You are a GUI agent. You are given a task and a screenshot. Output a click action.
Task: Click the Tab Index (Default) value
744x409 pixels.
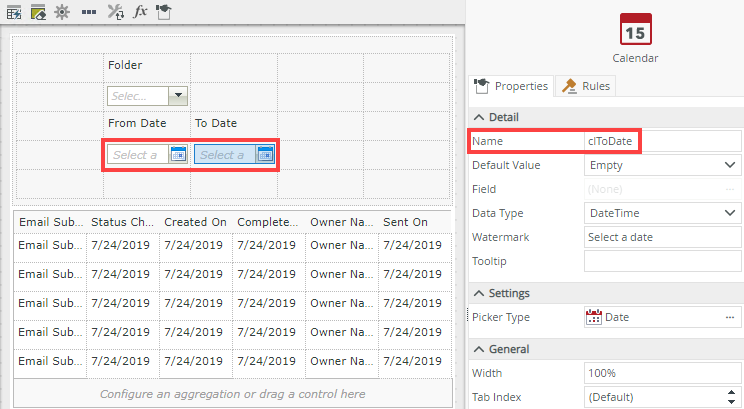point(611,397)
